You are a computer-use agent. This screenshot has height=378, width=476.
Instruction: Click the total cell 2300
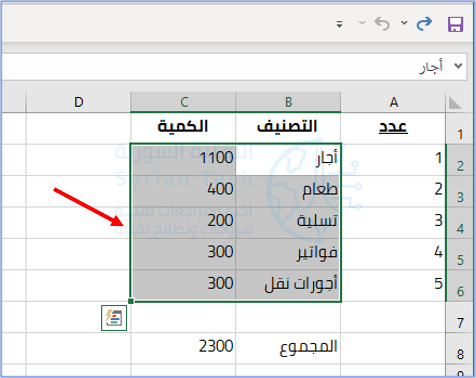183,348
